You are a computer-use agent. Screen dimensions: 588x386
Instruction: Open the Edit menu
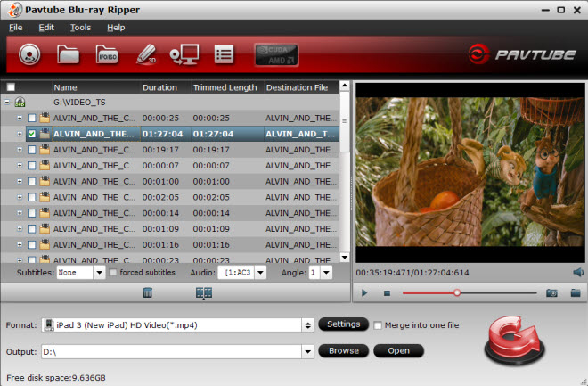pos(46,28)
